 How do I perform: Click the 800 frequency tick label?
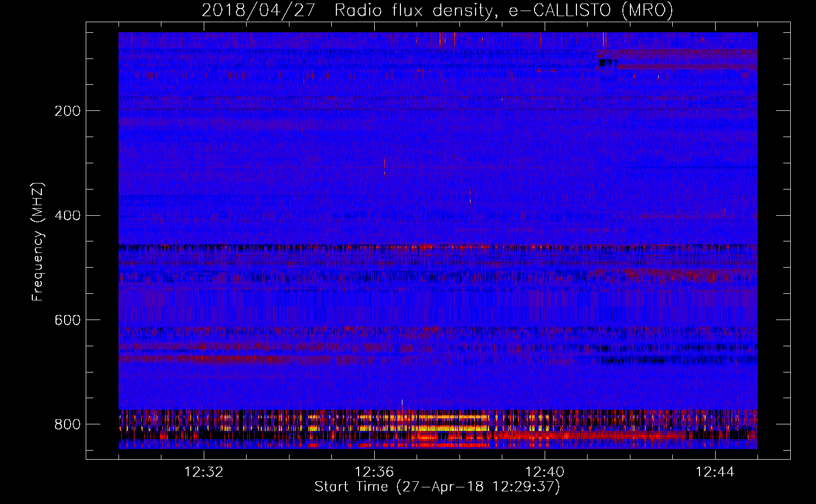[68, 424]
